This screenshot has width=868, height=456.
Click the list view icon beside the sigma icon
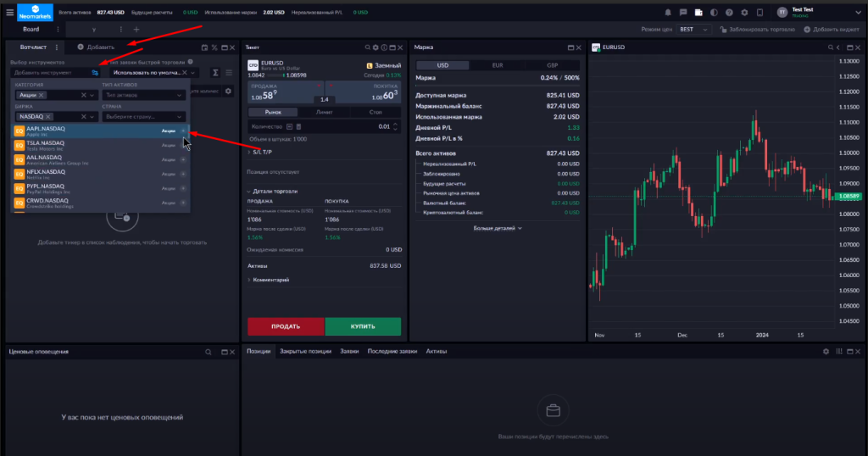(229, 73)
